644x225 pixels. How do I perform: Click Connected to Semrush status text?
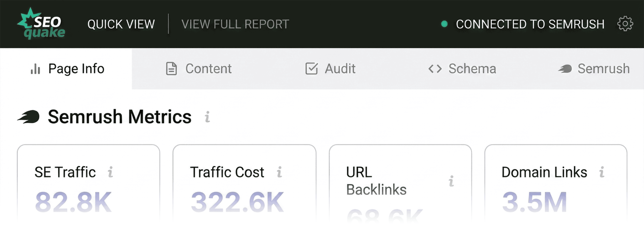530,24
